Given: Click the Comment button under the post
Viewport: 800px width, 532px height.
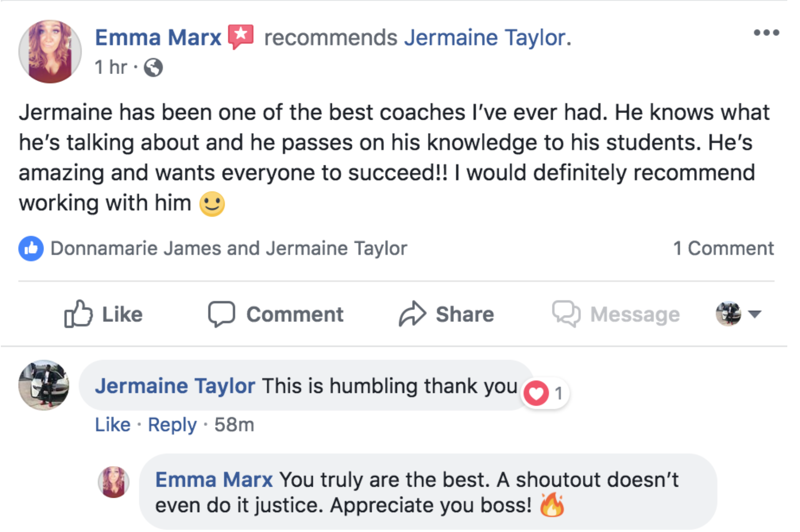Looking at the screenshot, I should 276,314.
